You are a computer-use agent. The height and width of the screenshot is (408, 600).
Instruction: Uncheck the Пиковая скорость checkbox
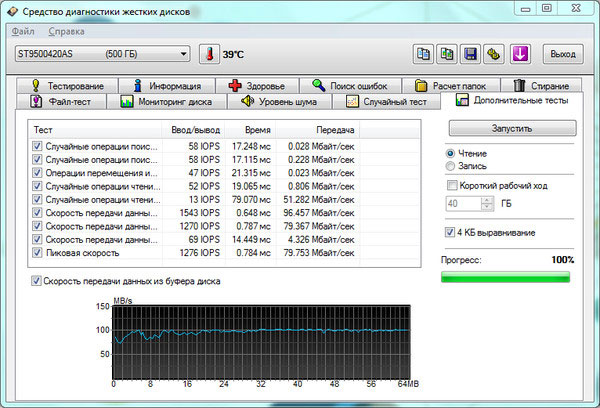37,253
